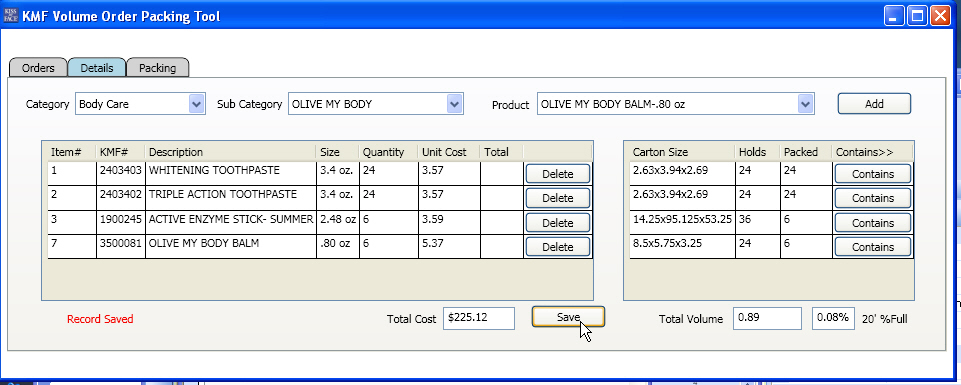Click the Total Volume field showing 0.89
The image size is (961, 385).
click(x=767, y=318)
